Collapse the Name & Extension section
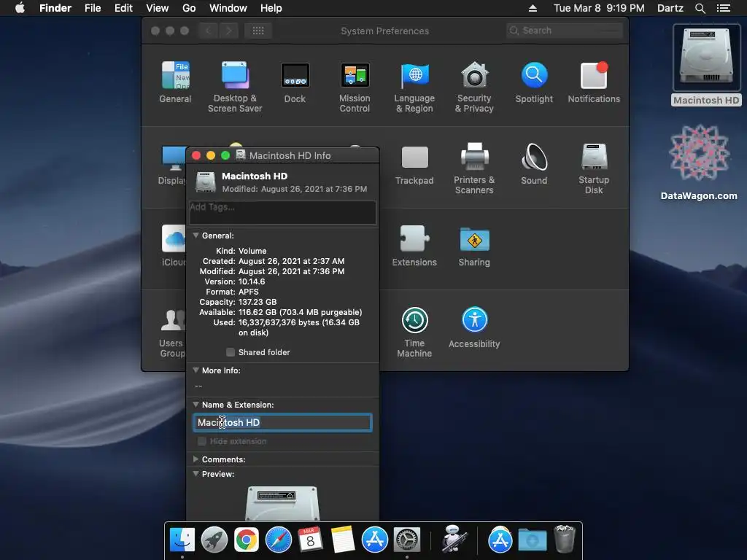This screenshot has height=560, width=747. [x=196, y=404]
